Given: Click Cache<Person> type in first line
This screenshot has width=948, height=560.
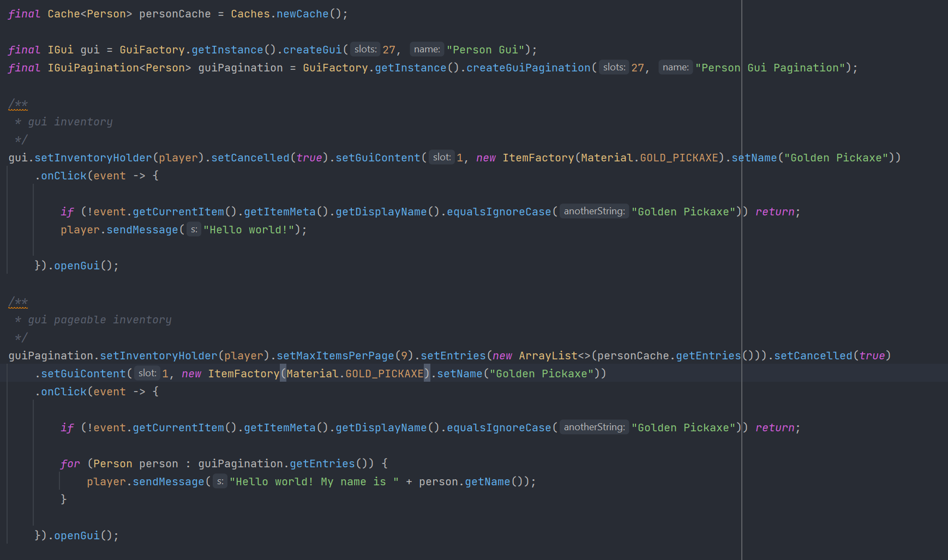Looking at the screenshot, I should [x=90, y=14].
